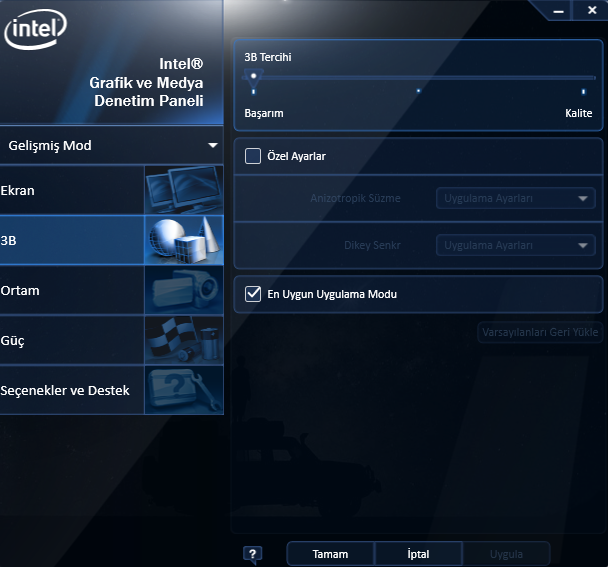This screenshot has height=567, width=608.
Task: Set 3B Tercihi slider to Kalite tick
Action: (583, 92)
